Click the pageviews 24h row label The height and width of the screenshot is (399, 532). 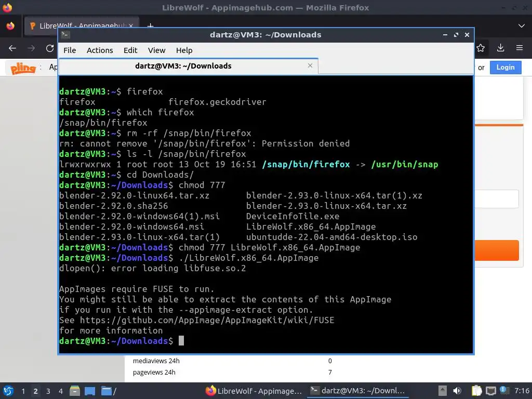[154, 373]
